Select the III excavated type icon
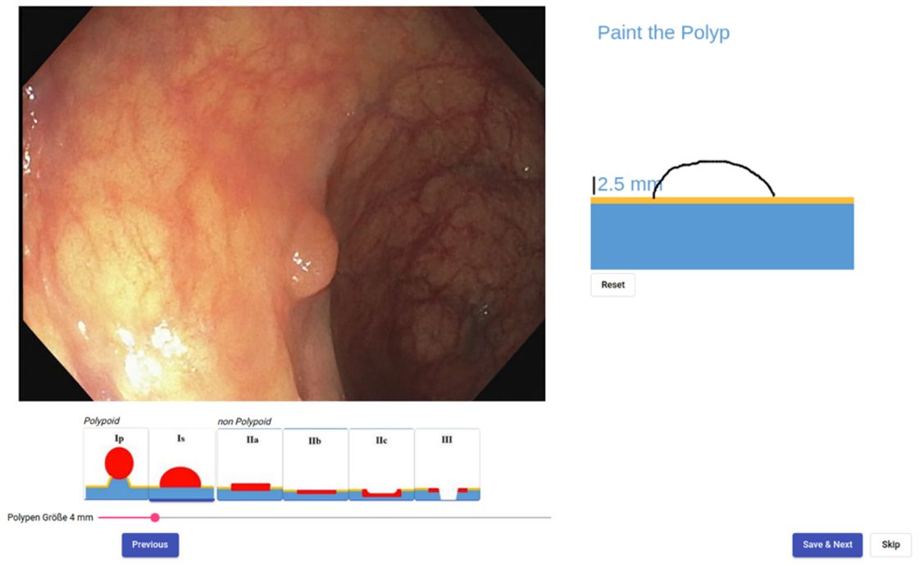 coord(448,465)
